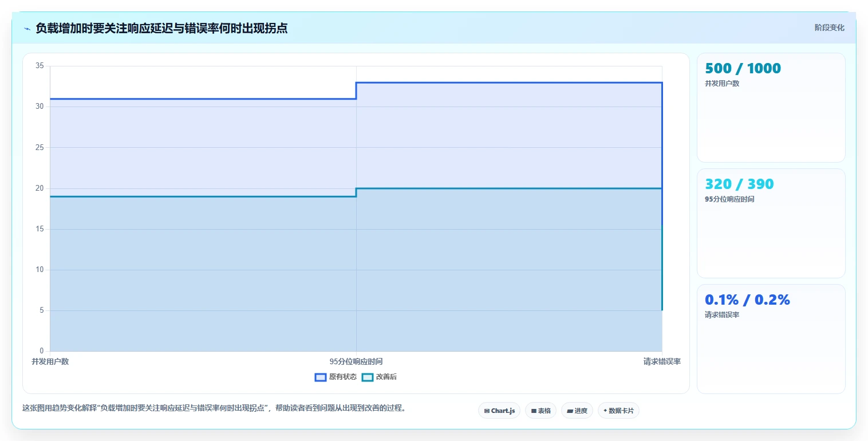Open the 0.1% / 0.2% 请求错误率 card
868x441 pixels.
point(771,339)
